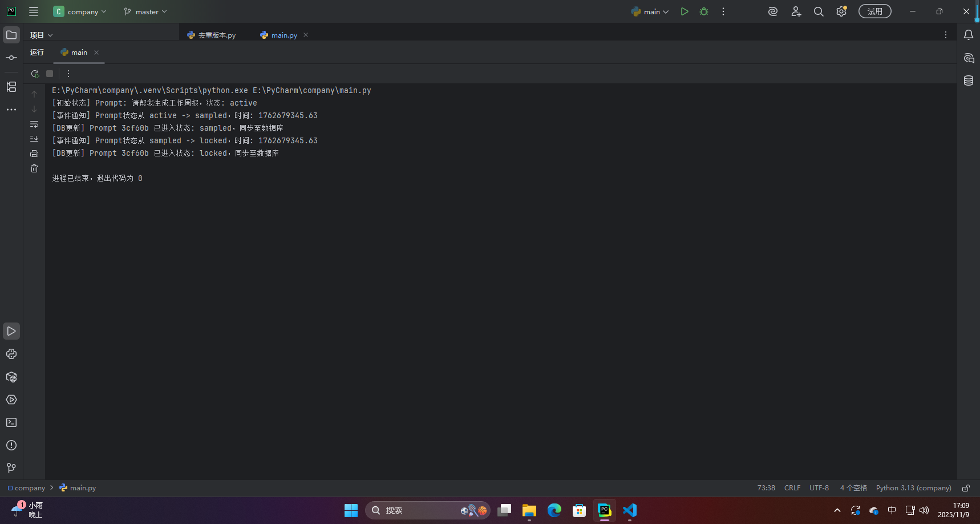Click the 进程已结束 exit code line

tap(98, 178)
